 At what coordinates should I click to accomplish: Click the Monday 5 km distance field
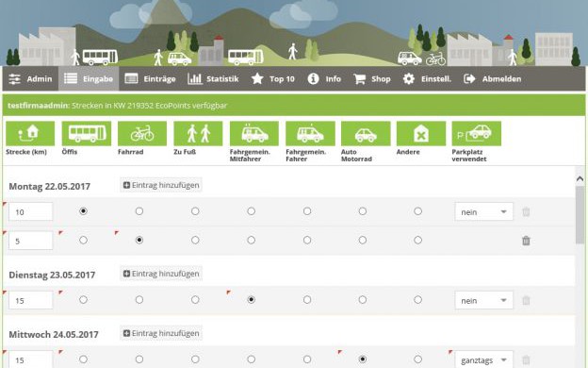(31, 241)
